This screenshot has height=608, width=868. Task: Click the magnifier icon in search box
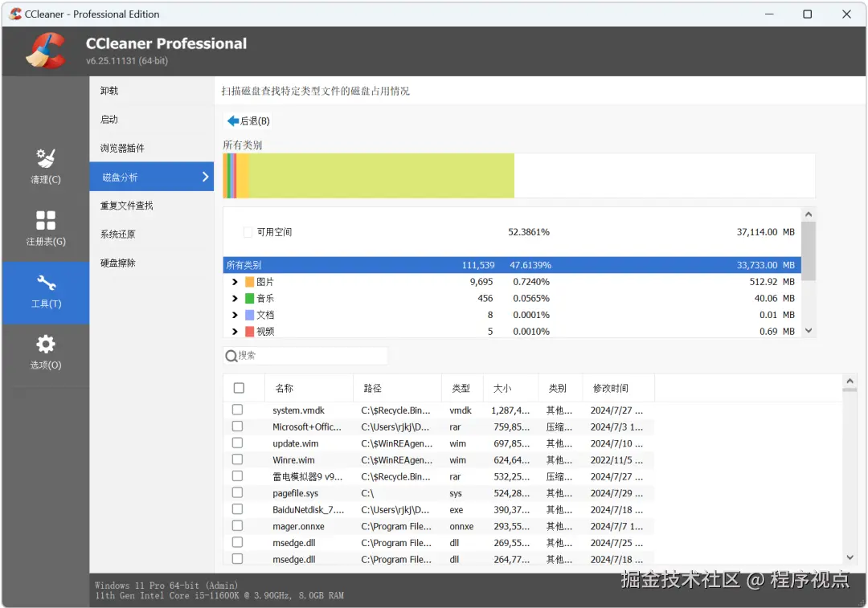pyautogui.click(x=233, y=355)
